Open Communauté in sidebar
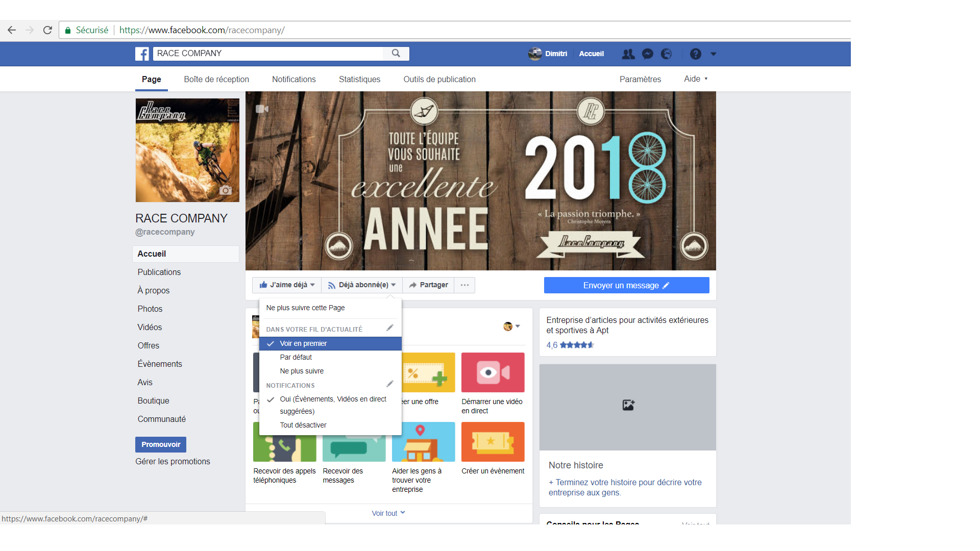Screen dimensions: 980x551 coord(162,419)
